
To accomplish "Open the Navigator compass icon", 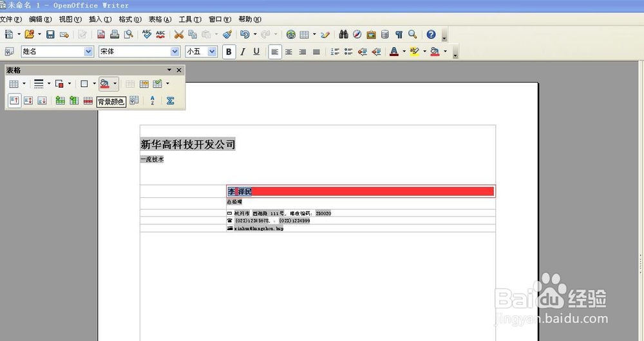I will [357, 35].
